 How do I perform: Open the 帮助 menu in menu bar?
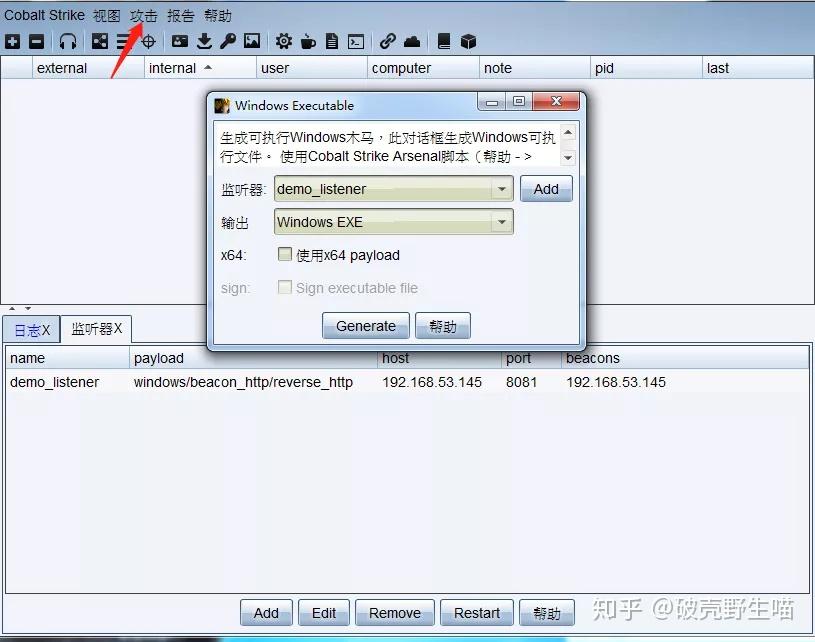[217, 16]
